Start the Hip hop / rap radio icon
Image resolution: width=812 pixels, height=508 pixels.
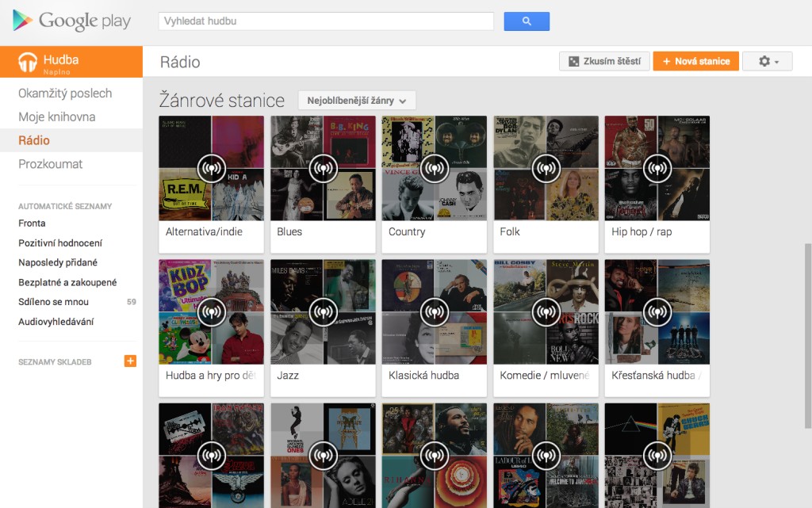[x=657, y=168]
